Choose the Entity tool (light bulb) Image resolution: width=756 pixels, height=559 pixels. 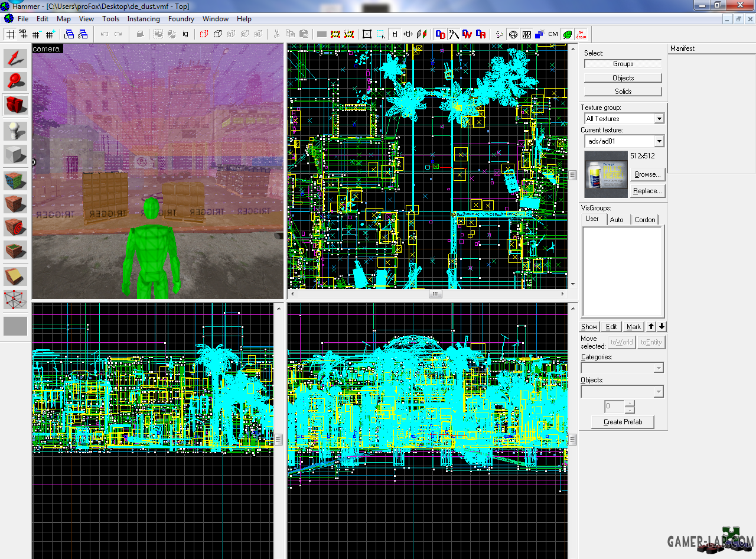(15, 131)
